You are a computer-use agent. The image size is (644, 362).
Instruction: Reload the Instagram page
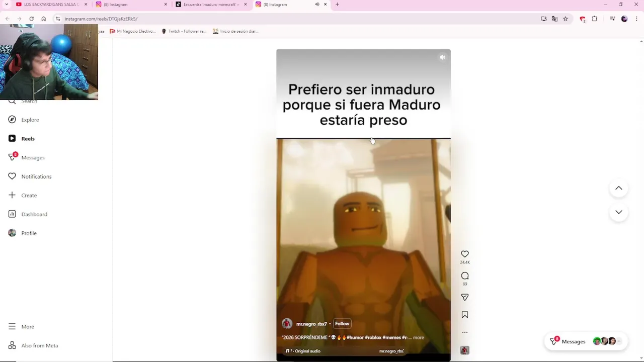coord(31,19)
